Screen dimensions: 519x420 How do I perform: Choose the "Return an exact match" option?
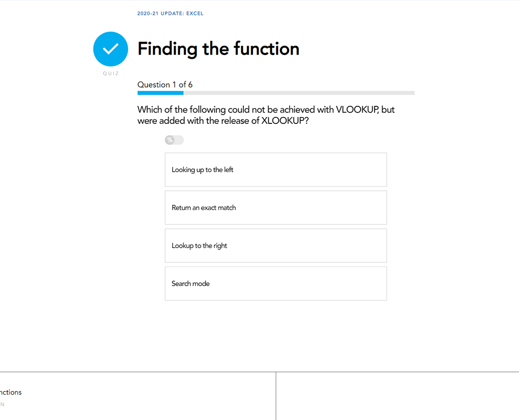click(276, 207)
